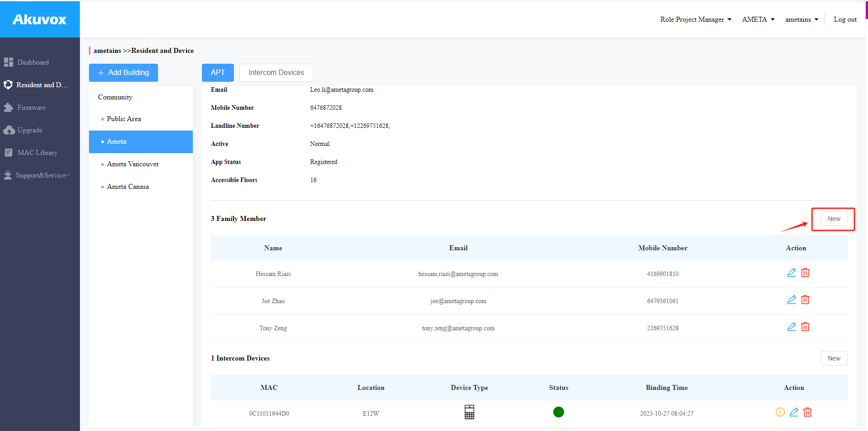Click binding time 2023-10-27 08:04:27
The height and width of the screenshot is (431, 868).
[667, 413]
